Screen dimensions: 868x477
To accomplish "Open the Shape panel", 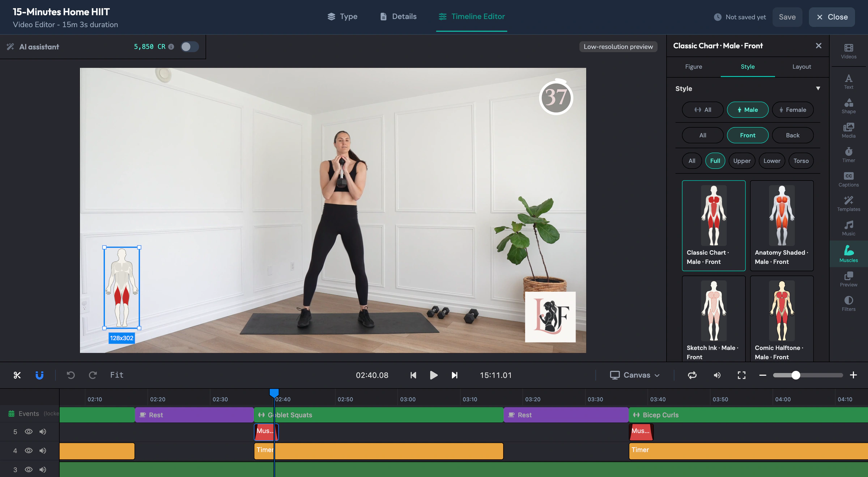I will (x=848, y=106).
